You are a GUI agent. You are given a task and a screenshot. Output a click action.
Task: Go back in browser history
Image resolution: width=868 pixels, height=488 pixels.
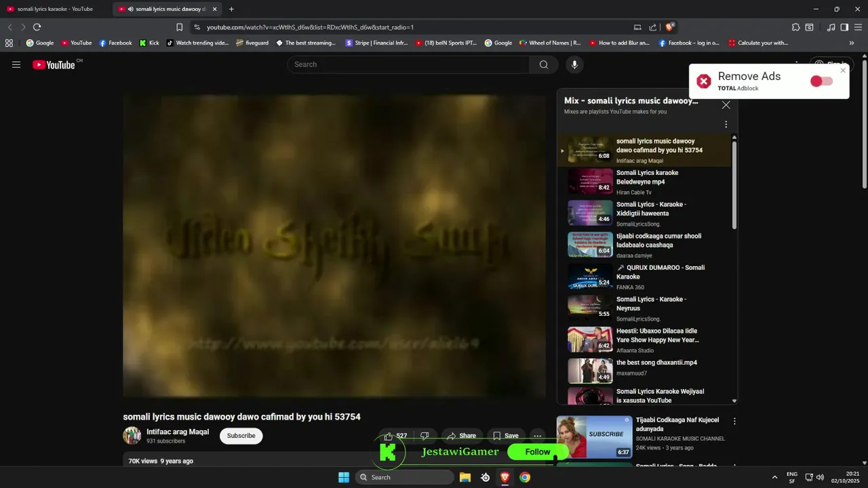(9, 27)
